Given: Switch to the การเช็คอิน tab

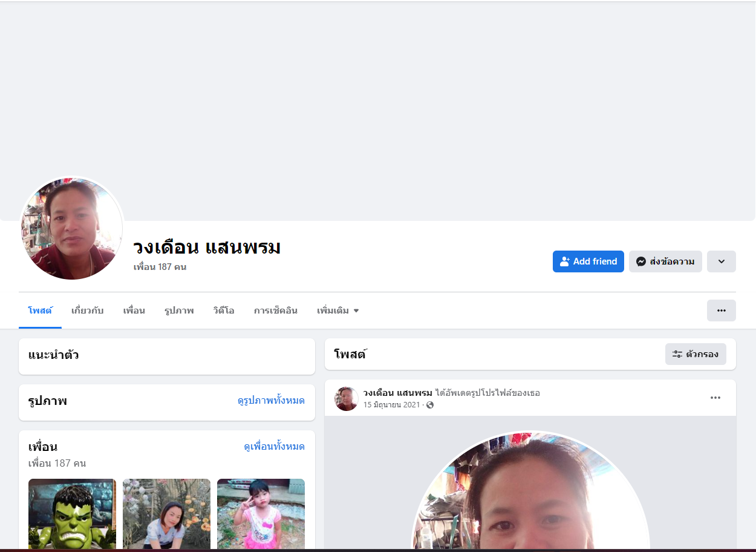Looking at the screenshot, I should click(276, 310).
